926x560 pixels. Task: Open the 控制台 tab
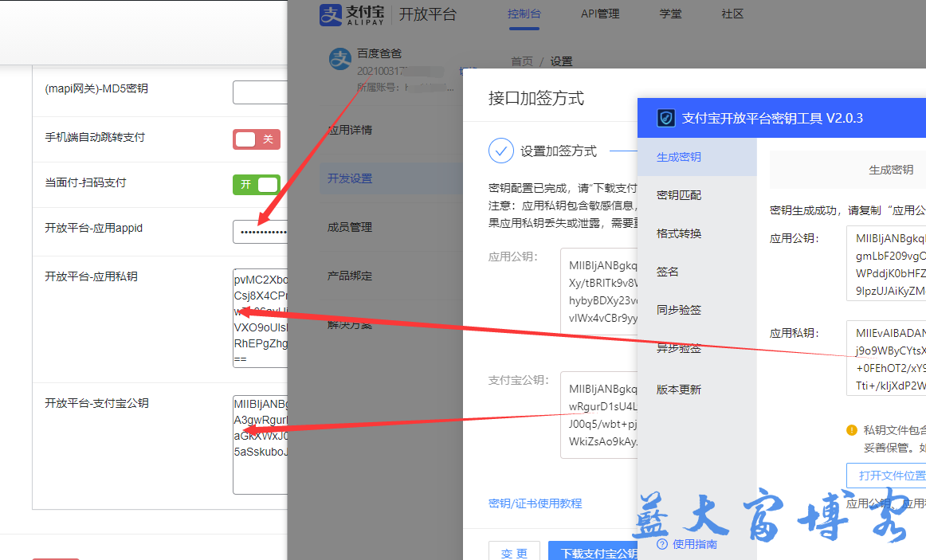coord(524,14)
